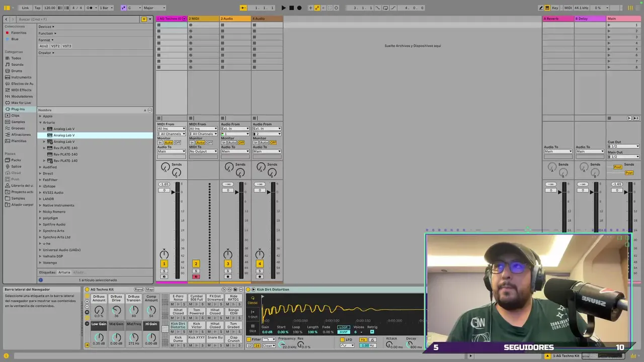Click the Link button

25,8
